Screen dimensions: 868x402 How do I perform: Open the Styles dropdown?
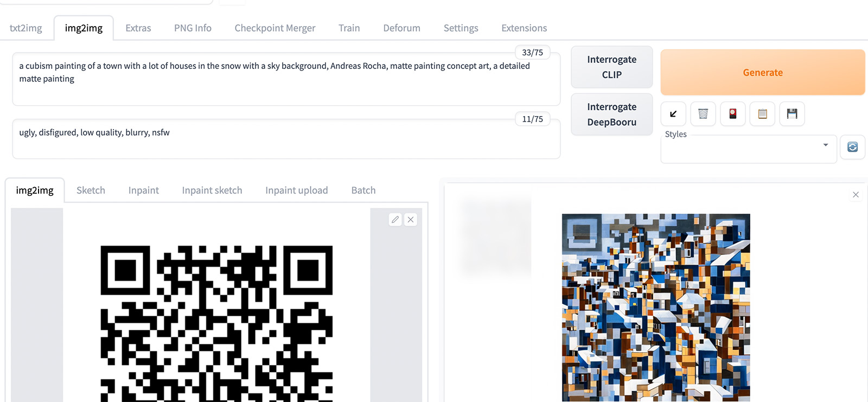point(749,150)
